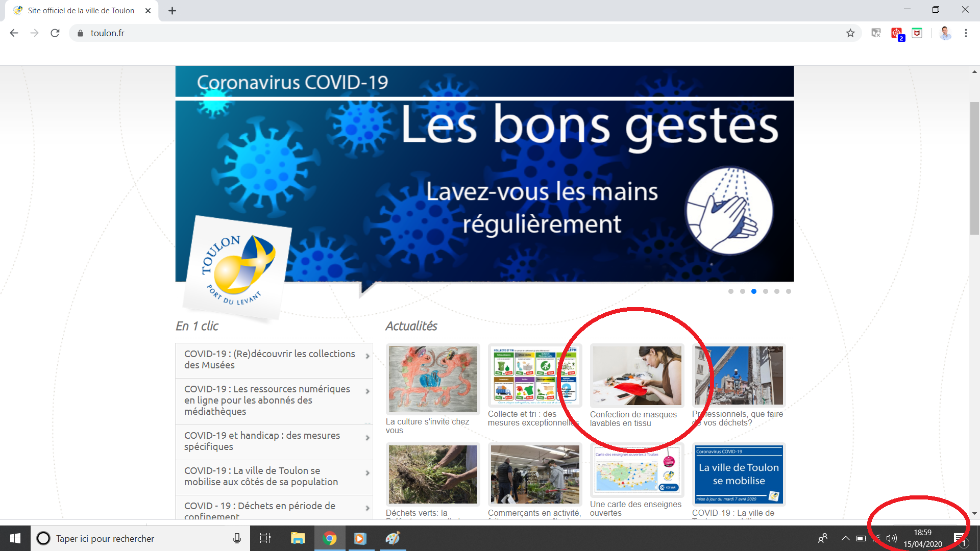
Task: Click the browser reload page icon
Action: (x=55, y=33)
